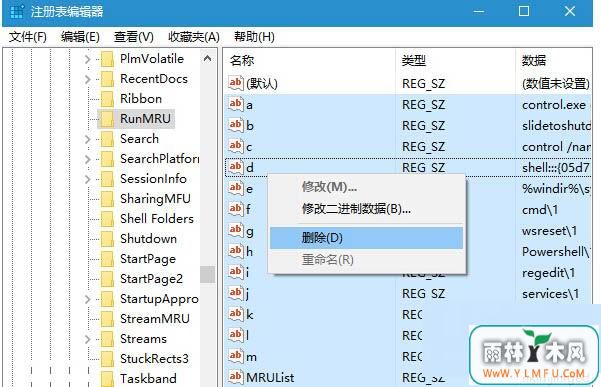Click data cell control.exe
This screenshot has width=601, height=387.
pyautogui.click(x=554, y=105)
